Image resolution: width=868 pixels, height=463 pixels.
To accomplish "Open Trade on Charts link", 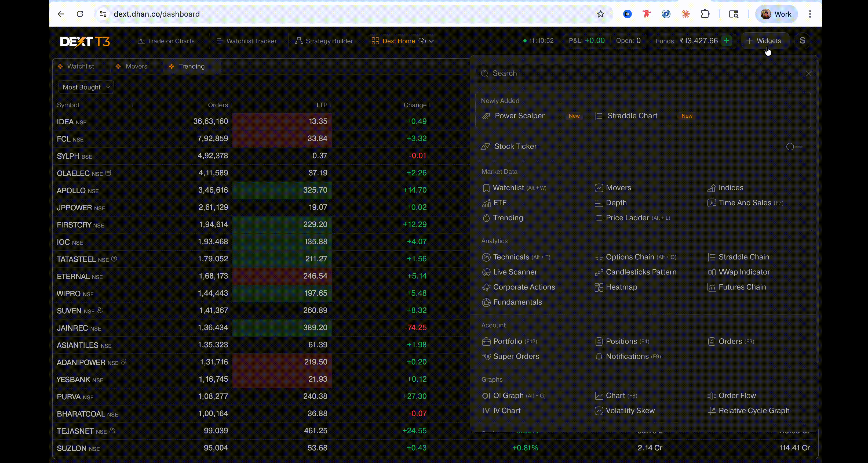I will [x=166, y=41].
